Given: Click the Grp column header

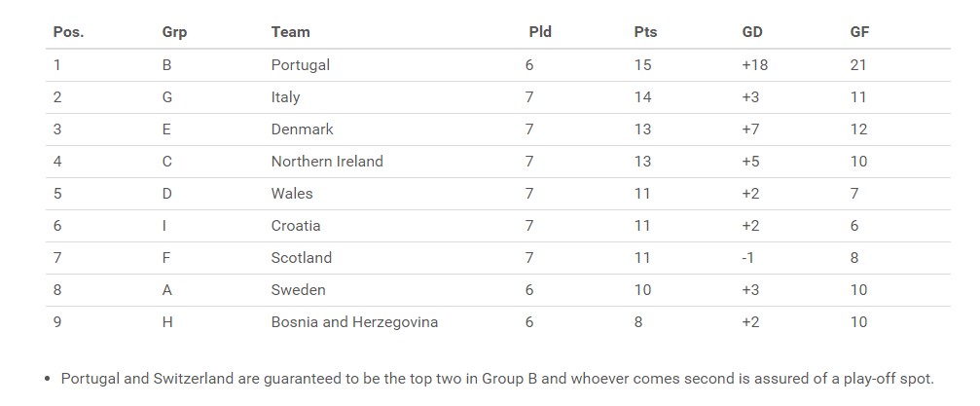Looking at the screenshot, I should click(174, 32).
